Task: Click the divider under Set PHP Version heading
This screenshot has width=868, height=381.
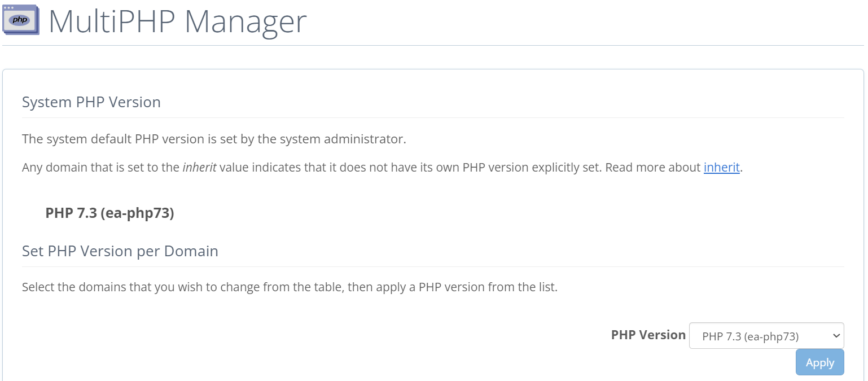Action: click(433, 266)
